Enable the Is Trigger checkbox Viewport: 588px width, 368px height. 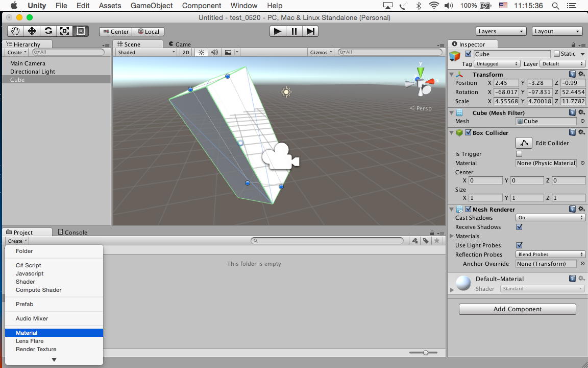coord(519,154)
